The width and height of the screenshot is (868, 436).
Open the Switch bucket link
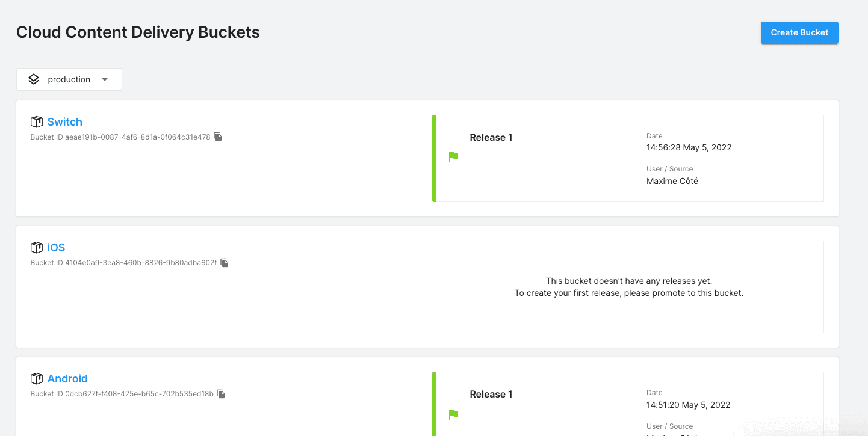point(65,122)
